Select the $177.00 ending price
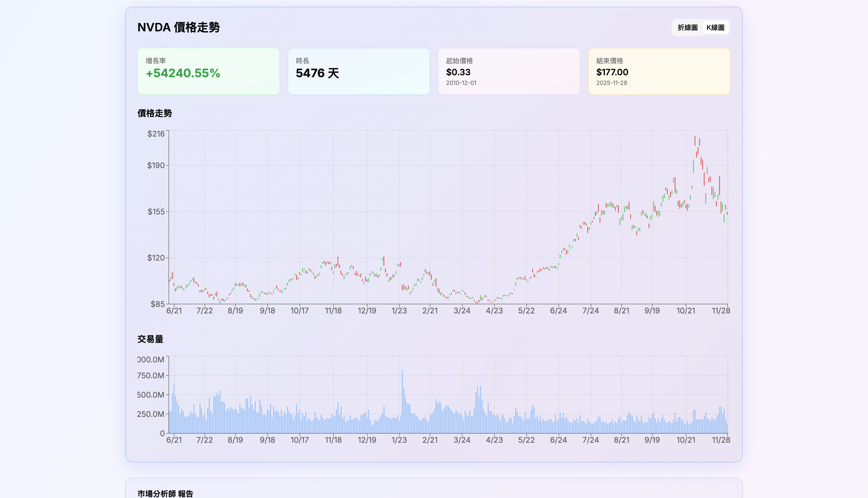Screen dimensions: 868x498 tap(612, 72)
